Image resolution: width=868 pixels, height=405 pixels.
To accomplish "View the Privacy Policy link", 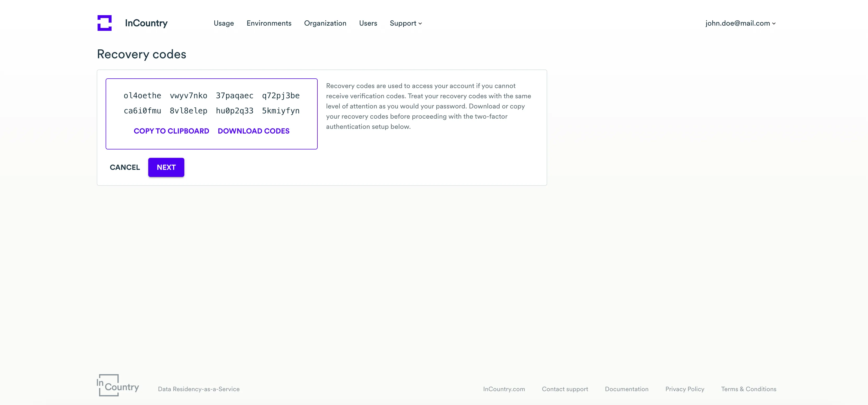I will [x=684, y=389].
